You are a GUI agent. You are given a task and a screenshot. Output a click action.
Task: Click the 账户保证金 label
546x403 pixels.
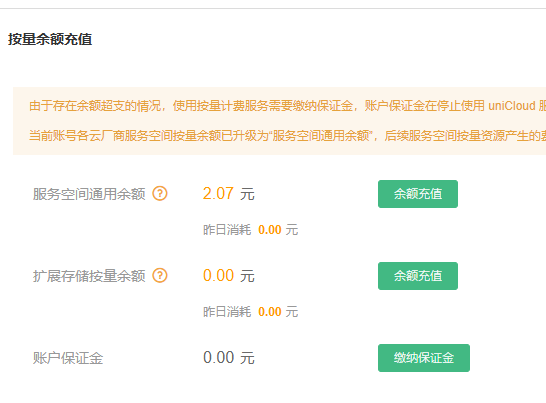click(68, 358)
